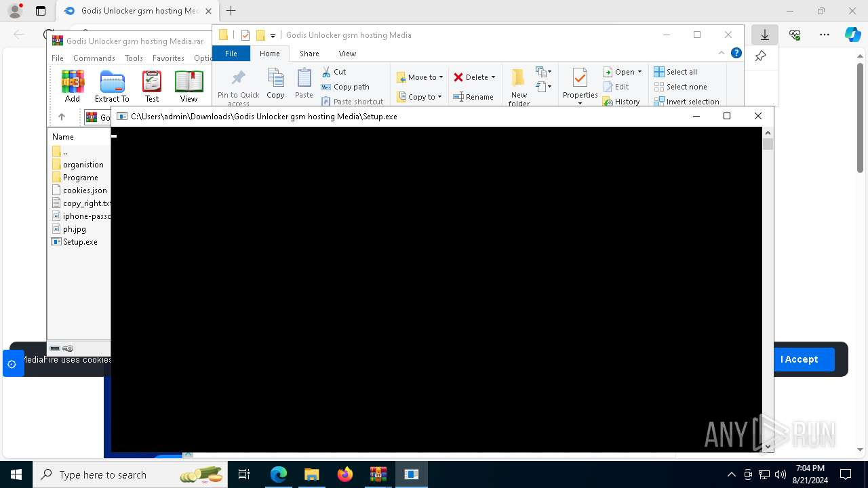Viewport: 868px width, 488px height.
Task: Open the quick access toolbar dropdown arrow
Action: pyautogui.click(x=273, y=35)
